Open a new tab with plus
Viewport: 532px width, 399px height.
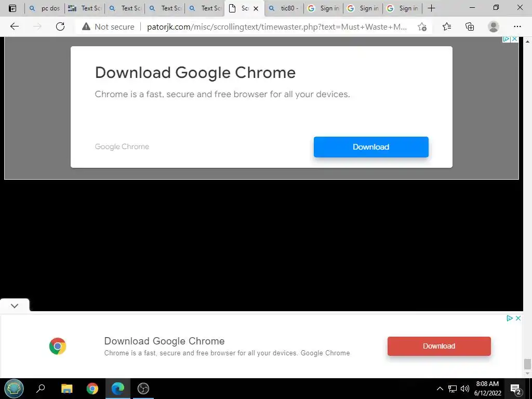coord(431,8)
